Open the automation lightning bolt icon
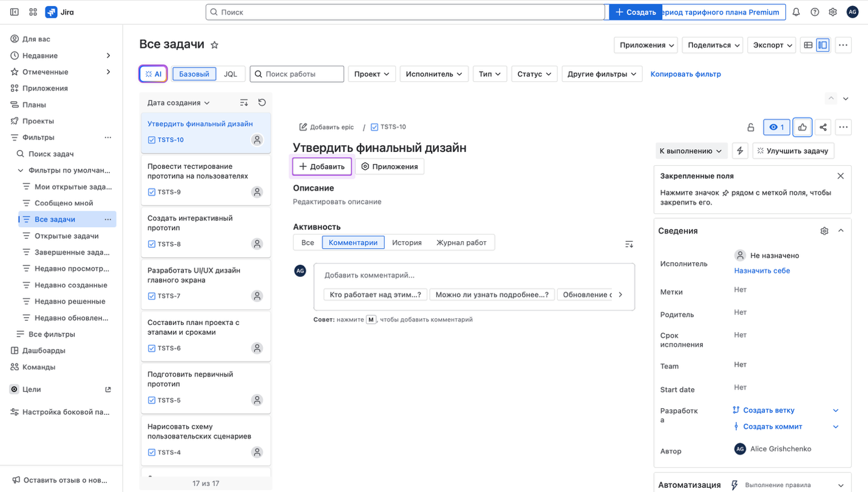This screenshot has height=492, width=868. (740, 151)
